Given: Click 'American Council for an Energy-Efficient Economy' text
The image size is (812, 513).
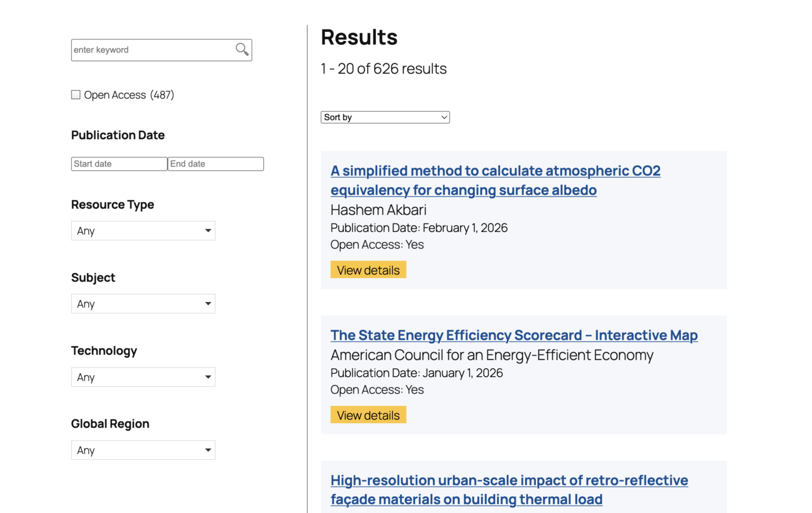Looking at the screenshot, I should click(x=492, y=355).
